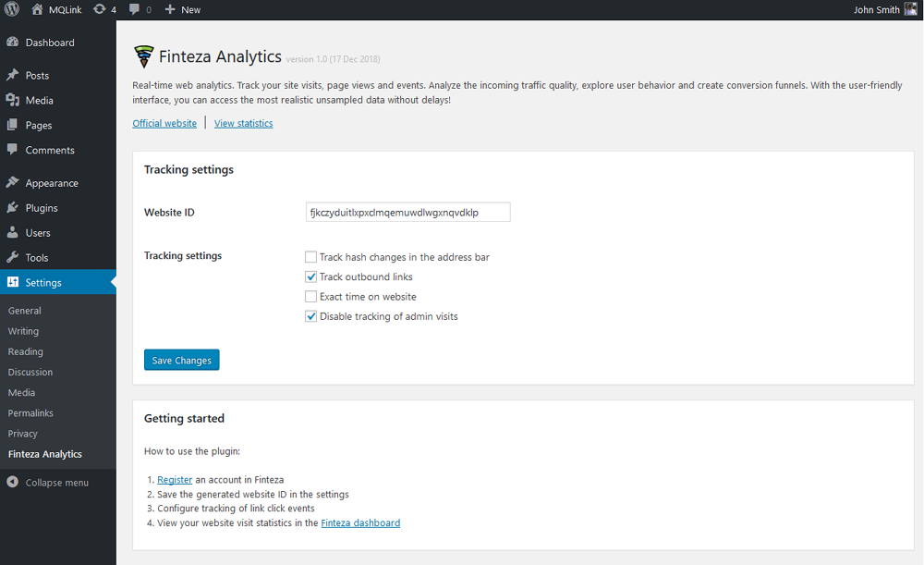
Task: Select Appearance in the sidebar menu
Action: (x=52, y=183)
